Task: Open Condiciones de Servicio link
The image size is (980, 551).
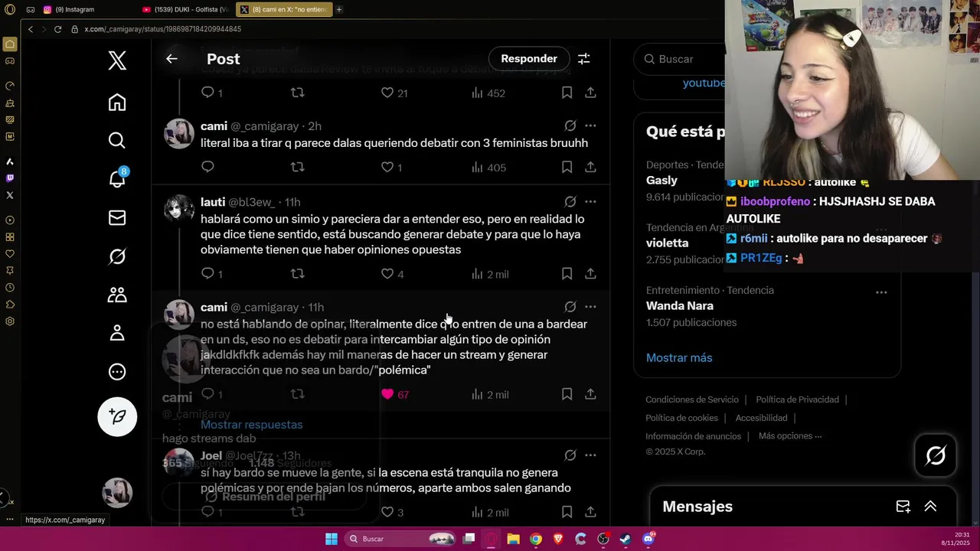Action: point(692,399)
